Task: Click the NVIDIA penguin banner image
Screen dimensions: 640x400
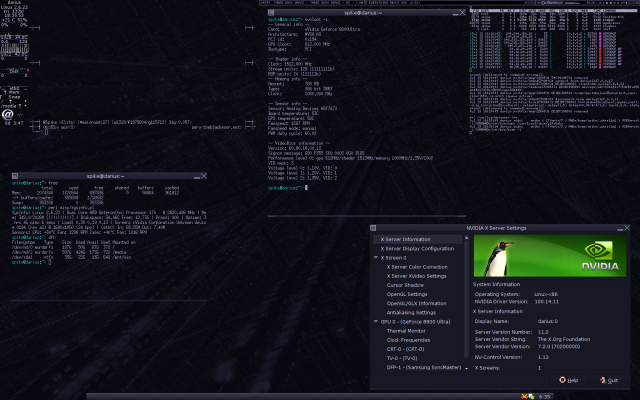Action: coord(549,256)
